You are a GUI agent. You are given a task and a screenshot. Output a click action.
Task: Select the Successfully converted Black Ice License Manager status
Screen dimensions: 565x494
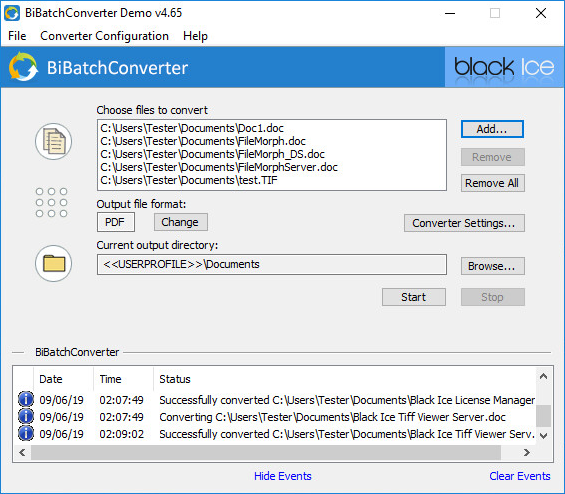[x=347, y=400]
